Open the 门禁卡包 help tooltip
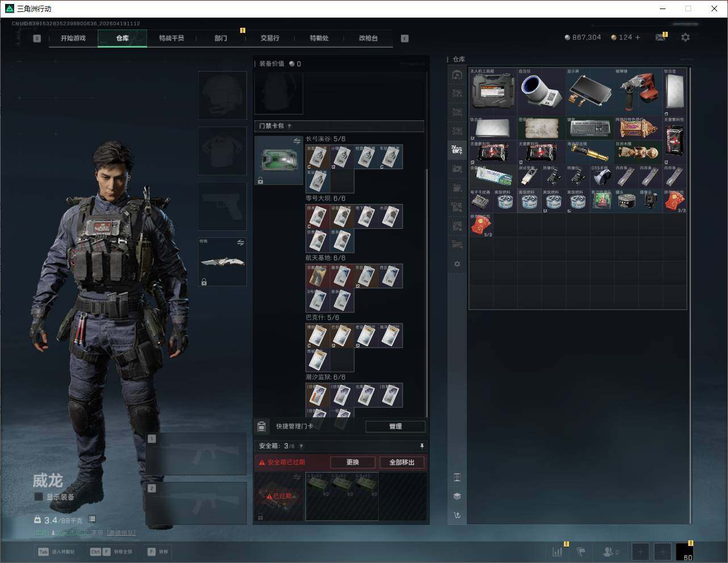The height and width of the screenshot is (563, 728). (x=290, y=126)
